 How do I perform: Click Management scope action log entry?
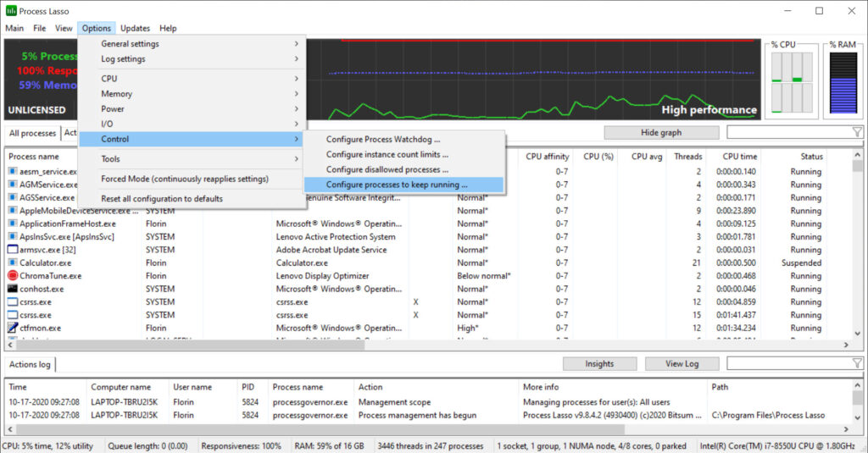[x=394, y=402]
